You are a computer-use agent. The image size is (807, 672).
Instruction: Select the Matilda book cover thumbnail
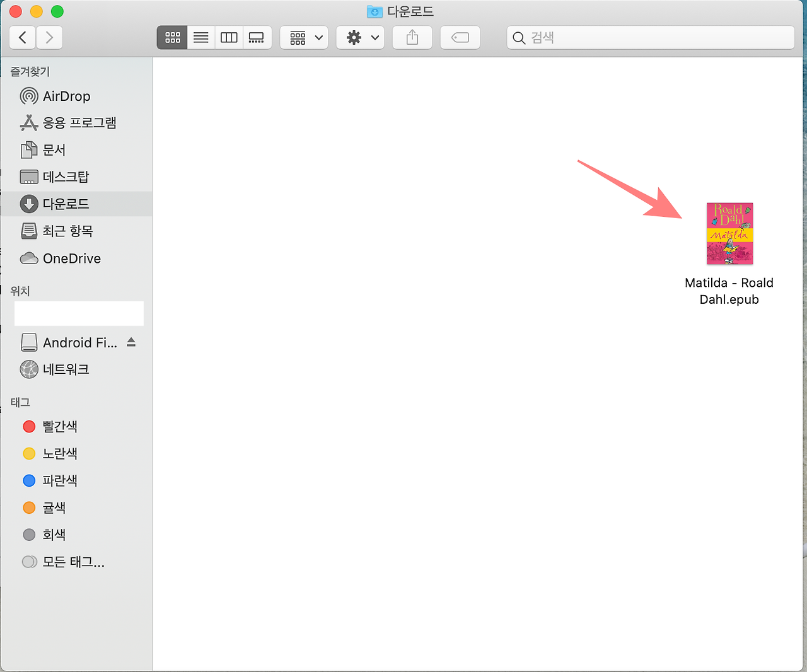pos(729,234)
